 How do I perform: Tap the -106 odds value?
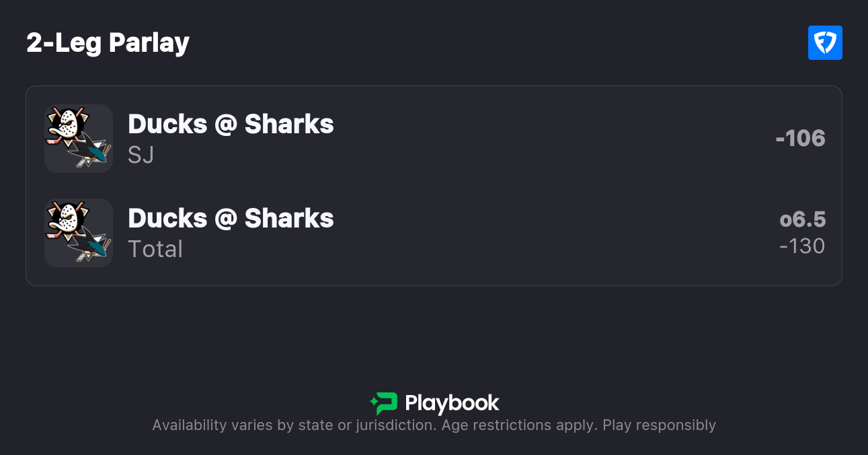point(800,138)
